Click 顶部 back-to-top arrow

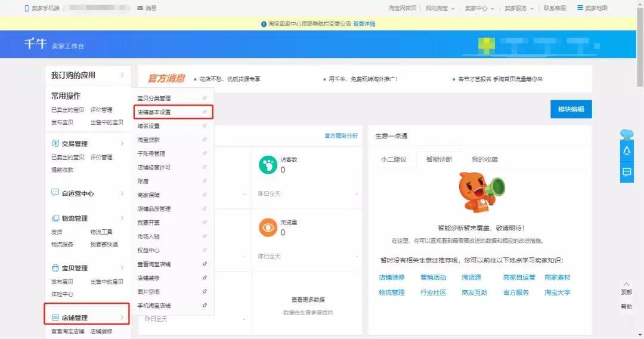[x=626, y=284]
